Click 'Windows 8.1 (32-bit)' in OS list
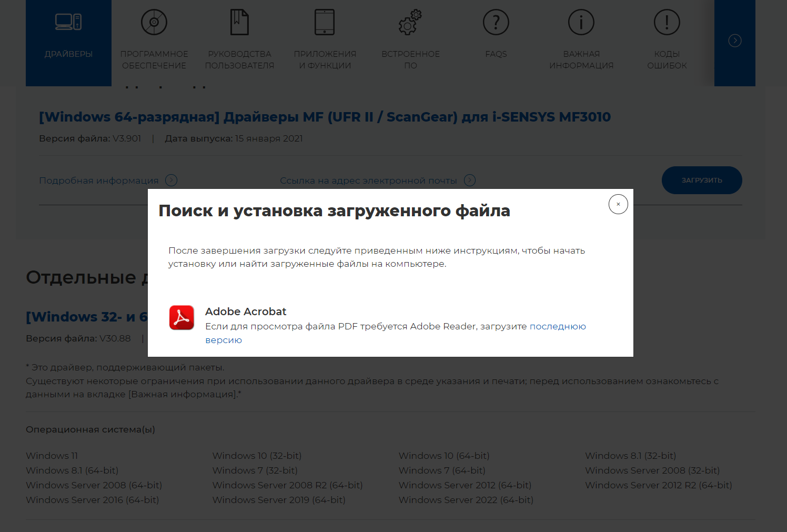 (x=631, y=456)
